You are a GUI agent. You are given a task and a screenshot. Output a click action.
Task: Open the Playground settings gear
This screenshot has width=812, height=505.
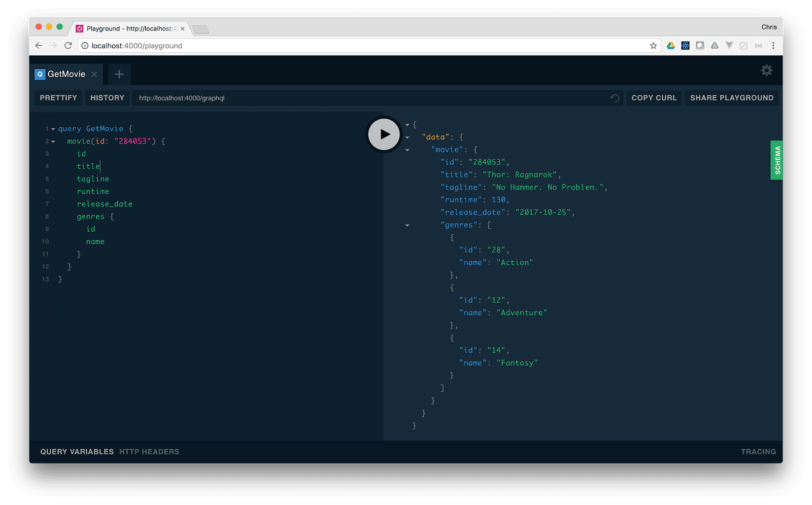766,70
